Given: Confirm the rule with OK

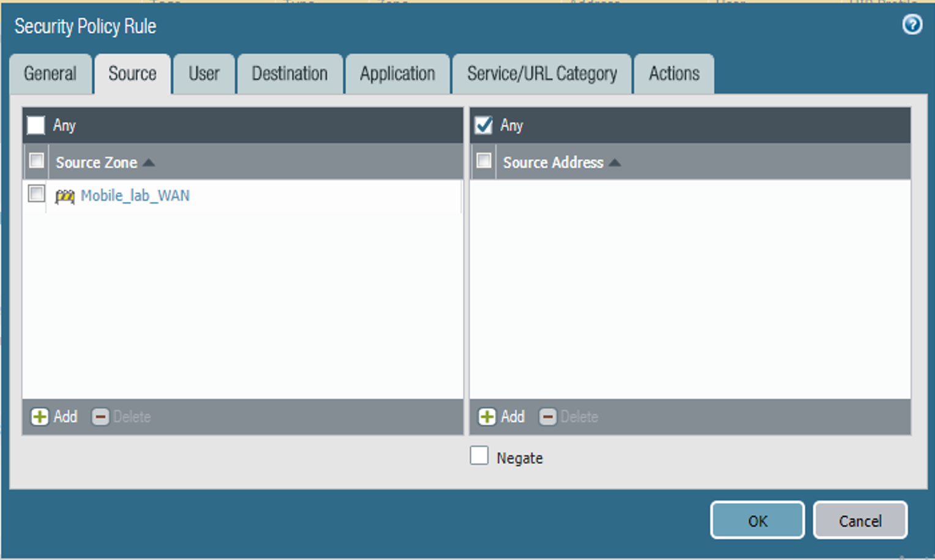Looking at the screenshot, I should coord(757,520).
